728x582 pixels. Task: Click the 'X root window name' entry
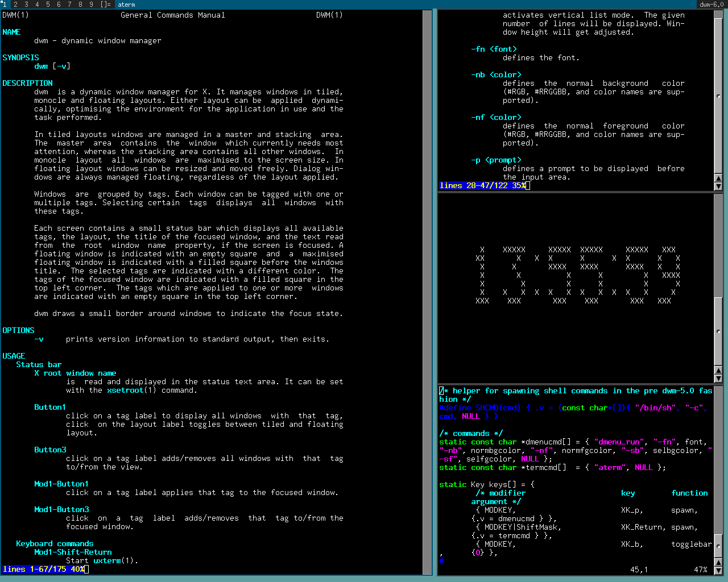[75, 373]
